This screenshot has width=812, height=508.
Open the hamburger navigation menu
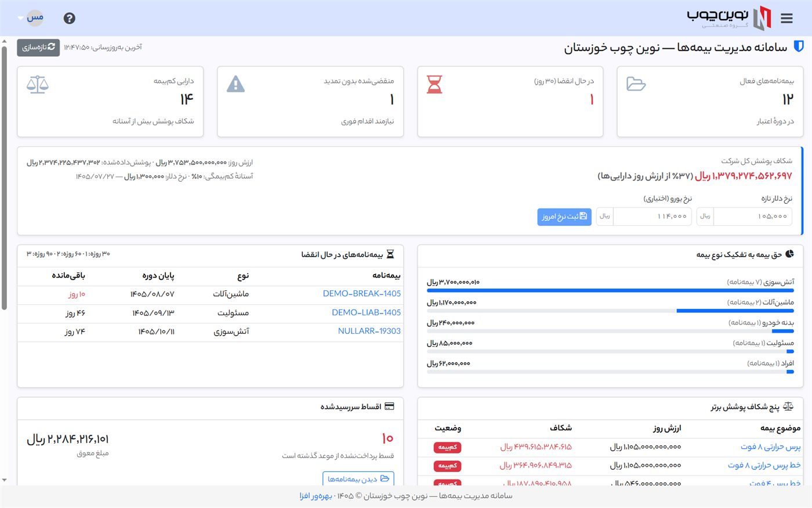coord(786,19)
